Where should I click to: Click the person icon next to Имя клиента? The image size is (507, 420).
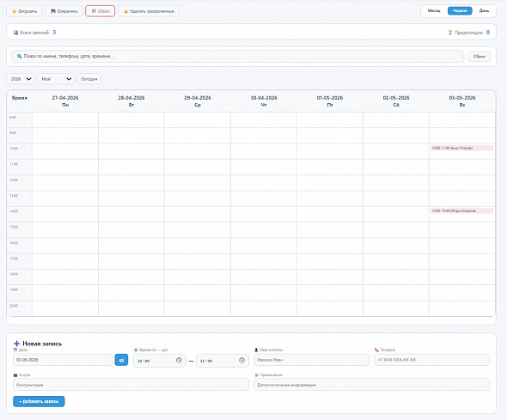[x=256, y=350]
